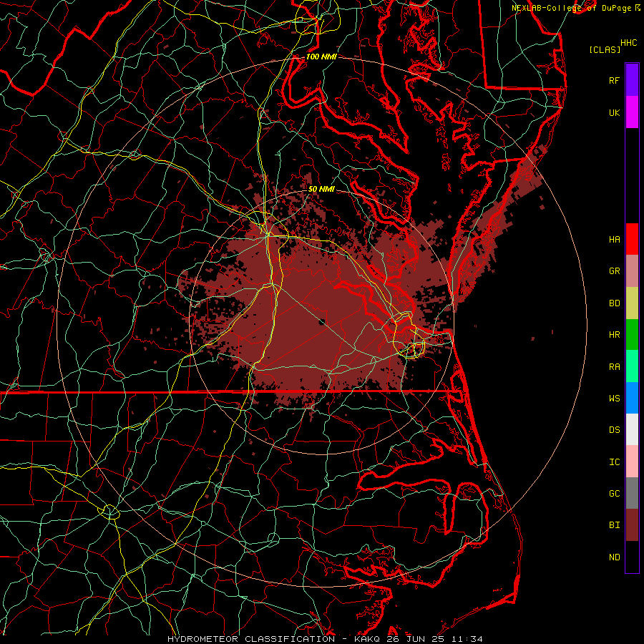Screen dimensions: 644x644
Task: Select the IC light pink legend swatch
Action: (x=632, y=462)
